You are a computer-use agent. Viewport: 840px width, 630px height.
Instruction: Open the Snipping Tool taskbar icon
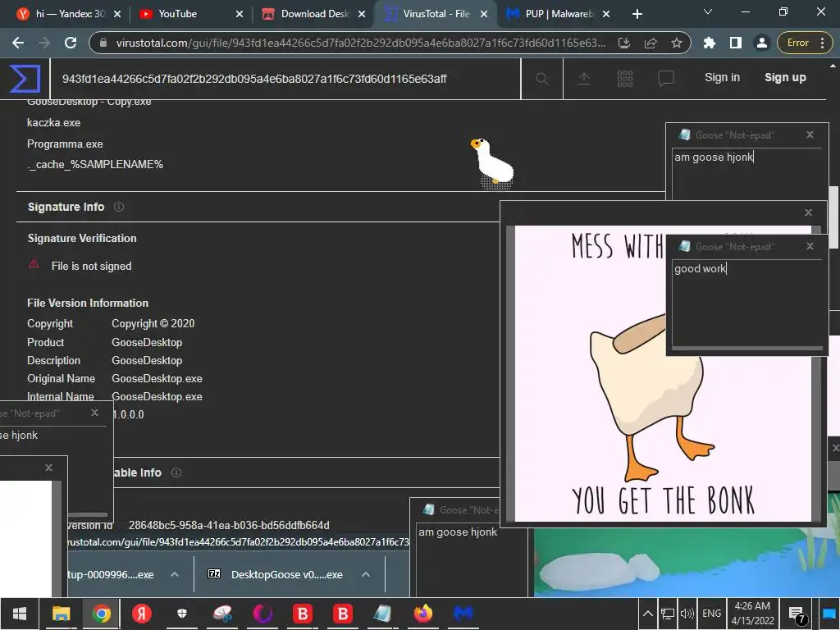tap(221, 613)
